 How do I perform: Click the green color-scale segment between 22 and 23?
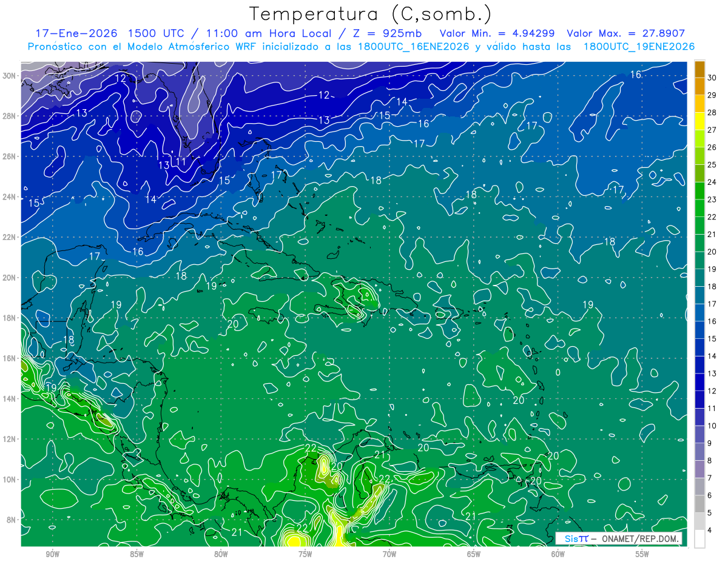click(x=699, y=208)
